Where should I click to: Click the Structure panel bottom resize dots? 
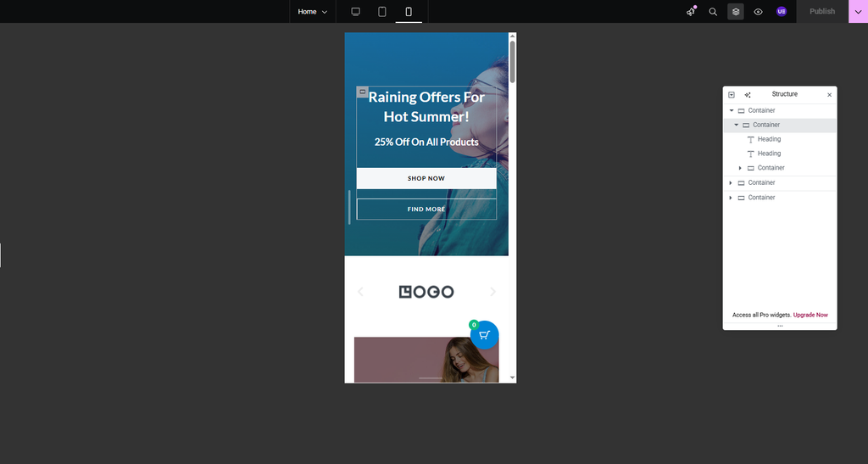click(780, 326)
